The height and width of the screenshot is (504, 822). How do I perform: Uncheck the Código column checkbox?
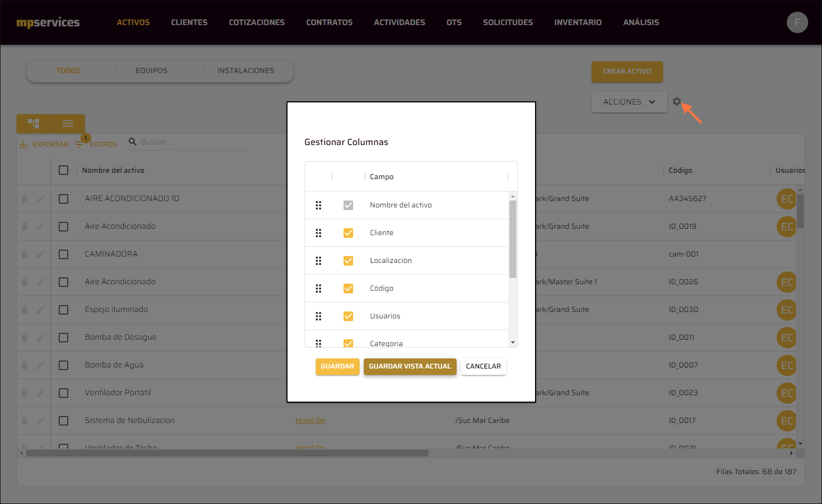coord(348,289)
